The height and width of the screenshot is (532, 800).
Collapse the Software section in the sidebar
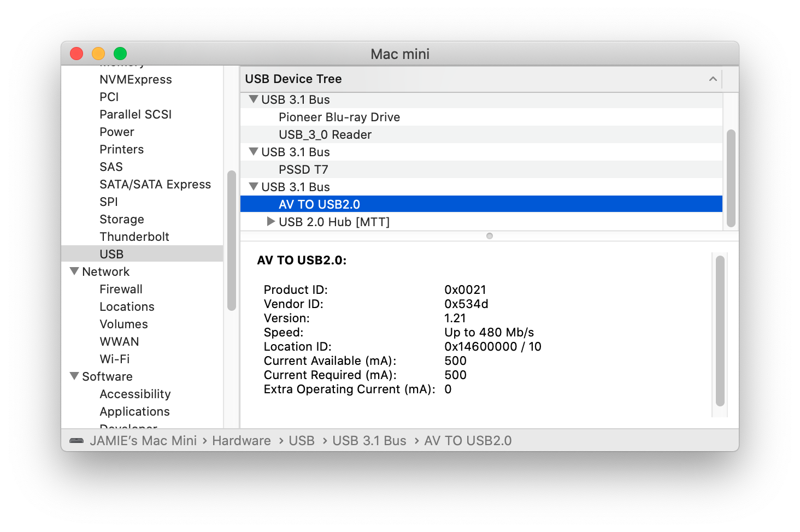tap(74, 376)
